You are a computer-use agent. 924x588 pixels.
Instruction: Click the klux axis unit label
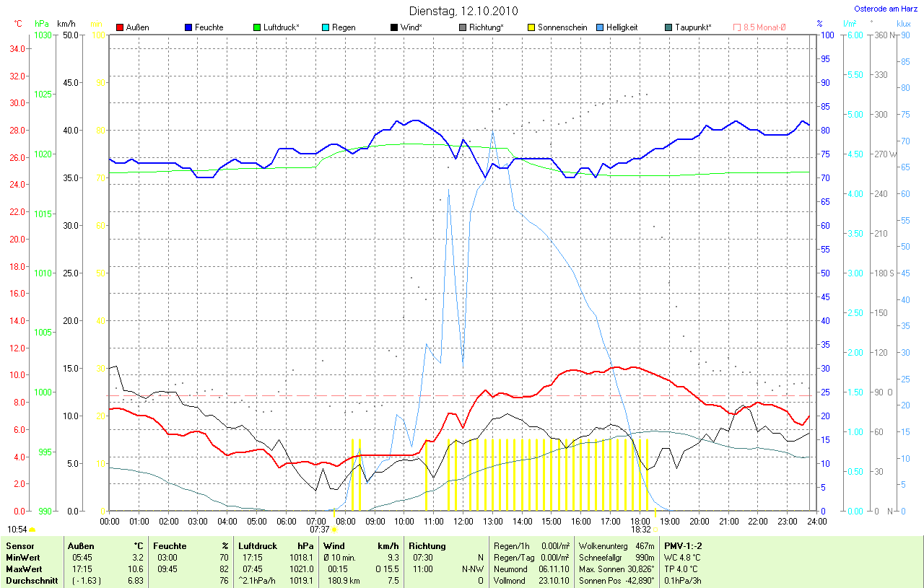pyautogui.click(x=903, y=24)
